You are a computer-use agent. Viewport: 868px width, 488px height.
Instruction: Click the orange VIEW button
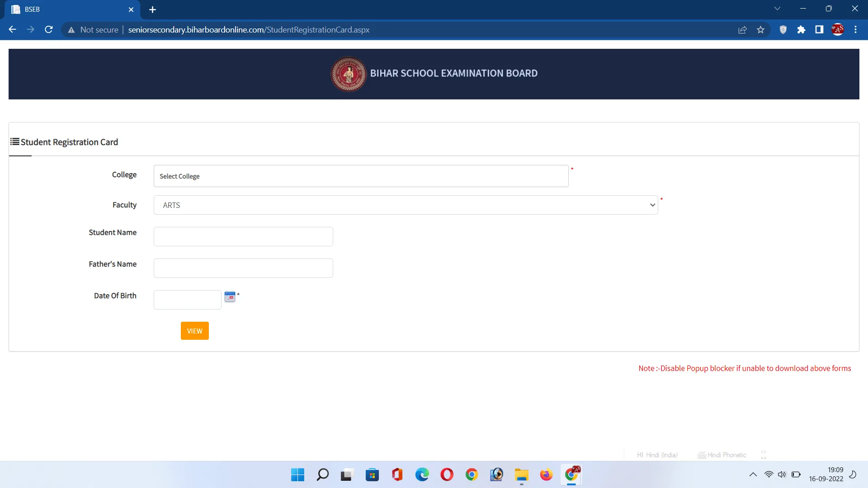point(194,331)
